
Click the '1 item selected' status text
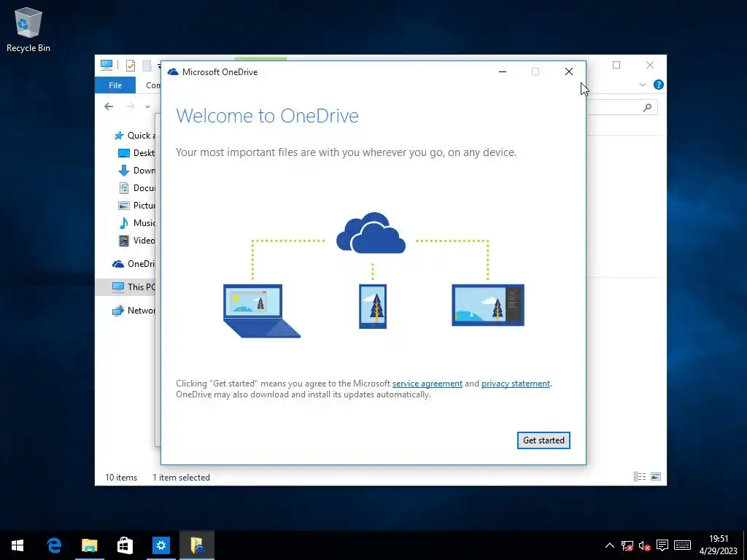(x=181, y=477)
